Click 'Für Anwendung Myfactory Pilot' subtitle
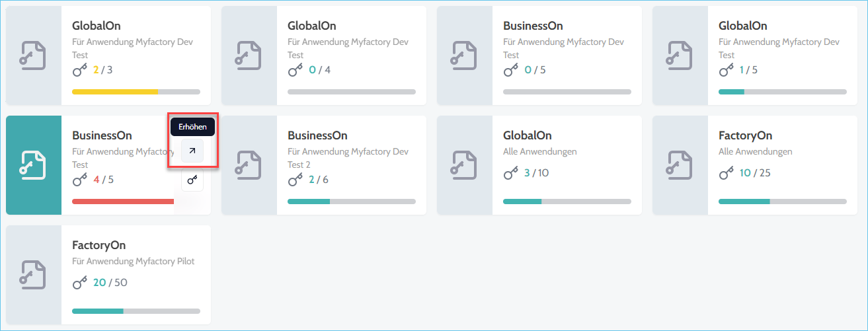868x331 pixels. click(134, 261)
